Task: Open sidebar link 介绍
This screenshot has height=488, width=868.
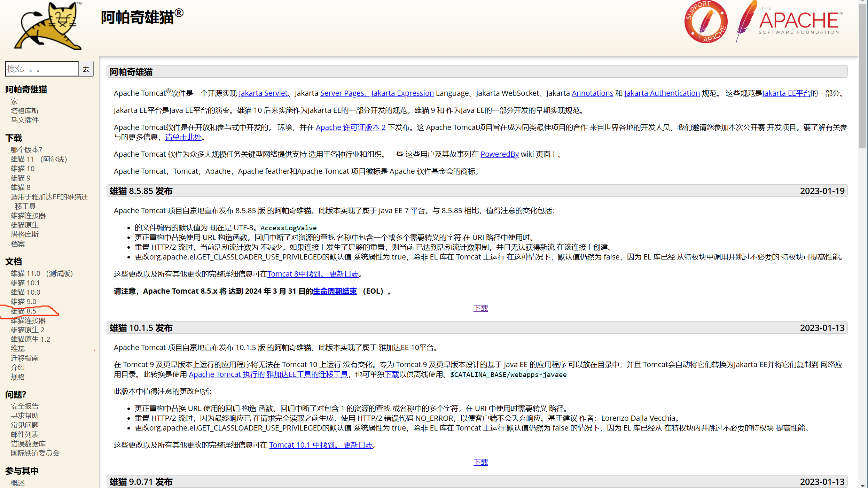Action: pos(18,367)
